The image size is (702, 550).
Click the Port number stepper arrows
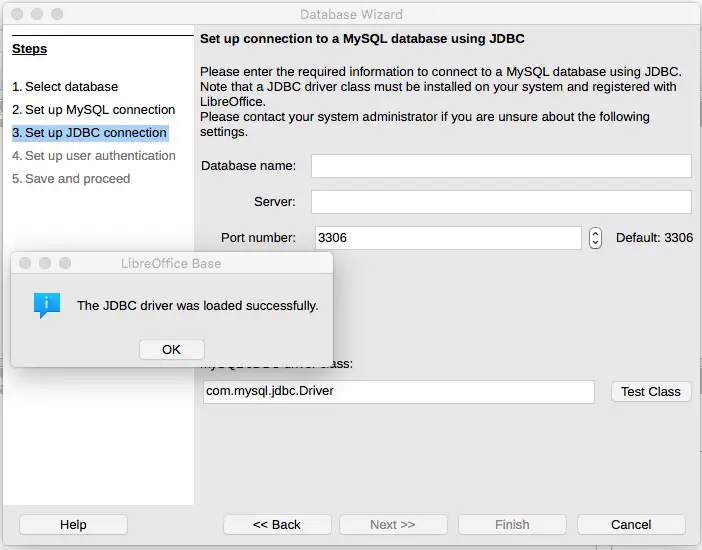595,238
